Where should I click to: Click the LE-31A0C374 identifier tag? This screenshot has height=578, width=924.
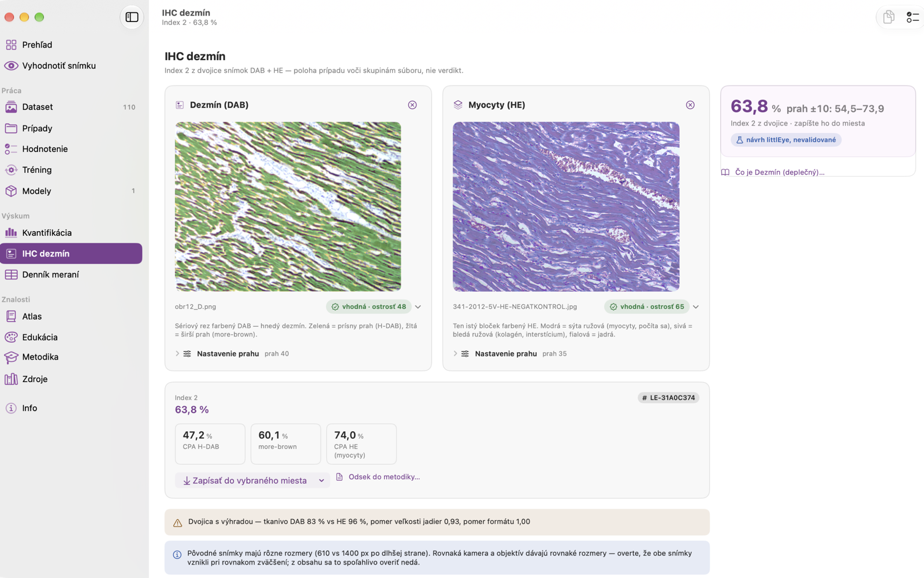click(x=668, y=398)
